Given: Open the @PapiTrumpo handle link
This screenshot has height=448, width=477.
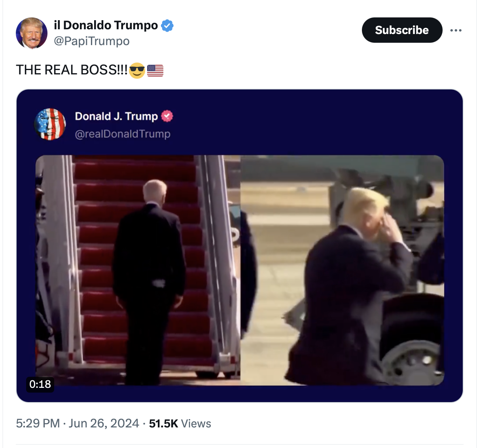Looking at the screenshot, I should (91, 41).
